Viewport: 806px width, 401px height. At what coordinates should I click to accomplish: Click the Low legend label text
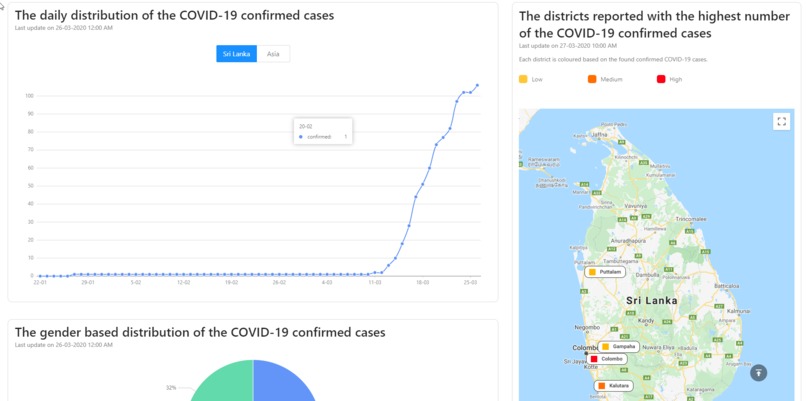coord(537,80)
